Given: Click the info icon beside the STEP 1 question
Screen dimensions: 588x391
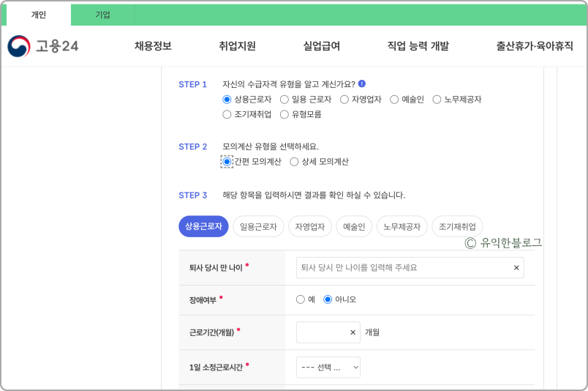Looking at the screenshot, I should point(362,83).
